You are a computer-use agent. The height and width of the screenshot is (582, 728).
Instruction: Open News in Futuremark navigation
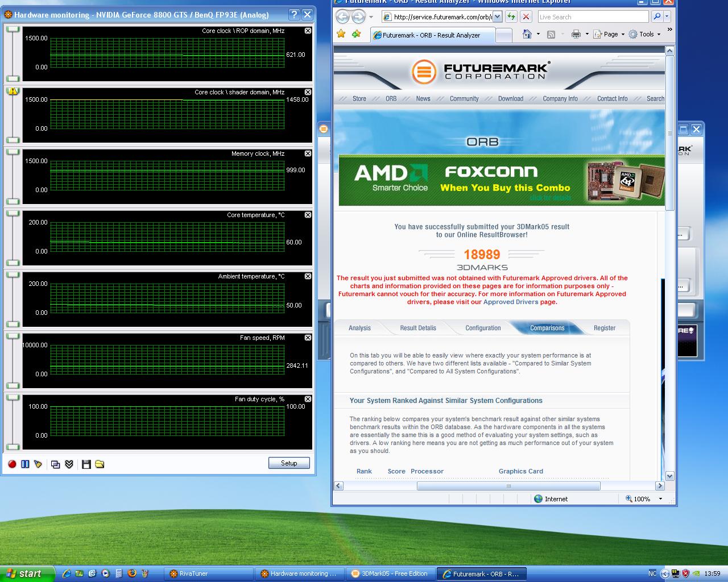click(423, 98)
